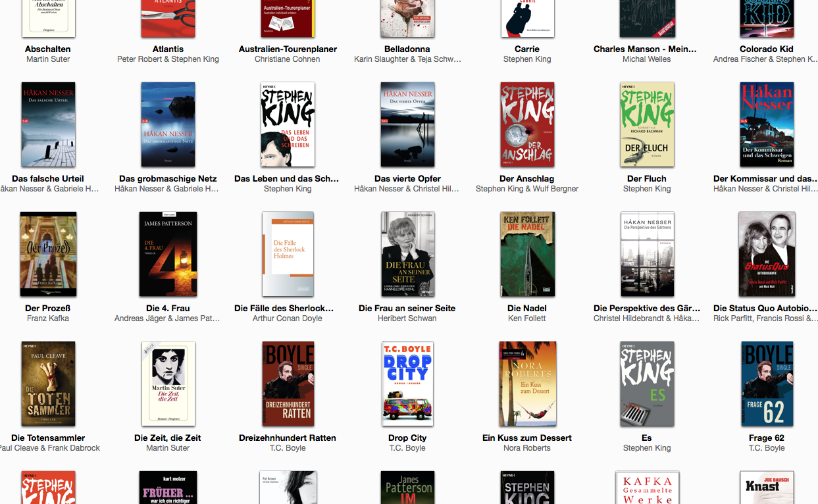Select the "Belladonna" title label

click(407, 49)
